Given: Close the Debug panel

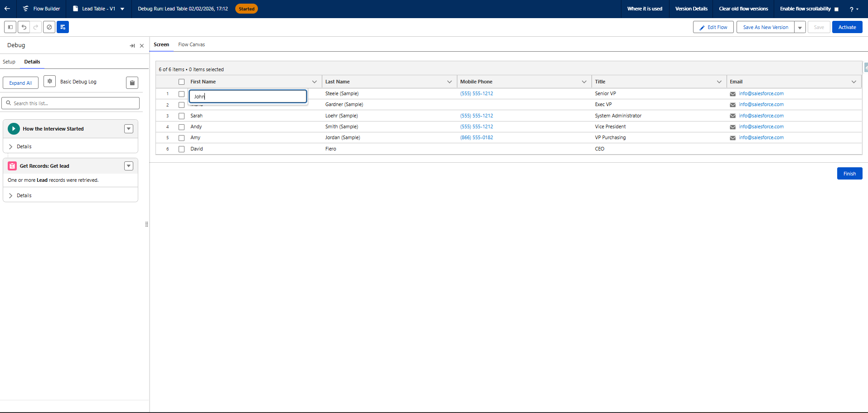Looking at the screenshot, I should click(x=142, y=46).
